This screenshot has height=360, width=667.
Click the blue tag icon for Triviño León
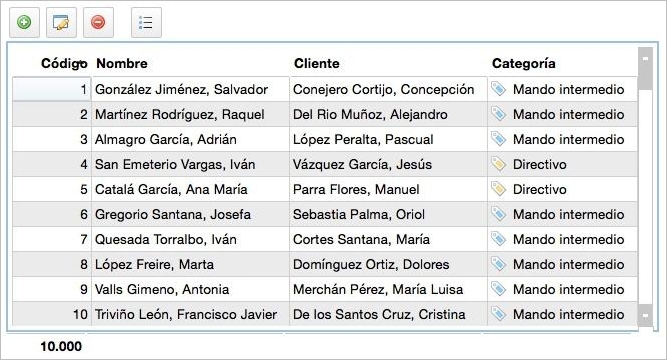pyautogui.click(x=499, y=314)
